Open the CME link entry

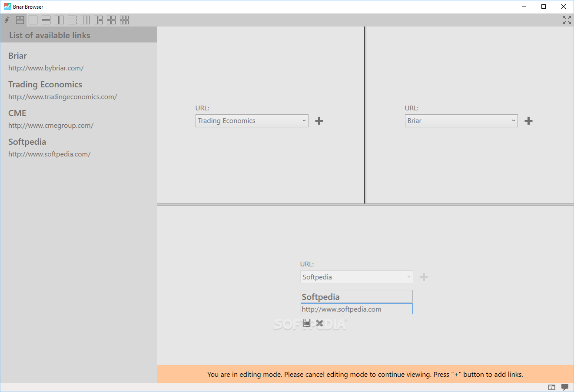click(17, 113)
